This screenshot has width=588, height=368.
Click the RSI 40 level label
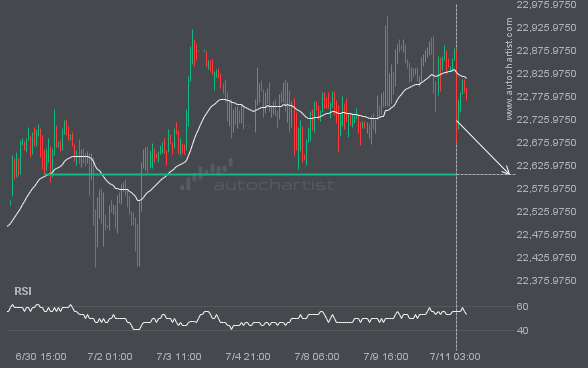tap(522, 330)
